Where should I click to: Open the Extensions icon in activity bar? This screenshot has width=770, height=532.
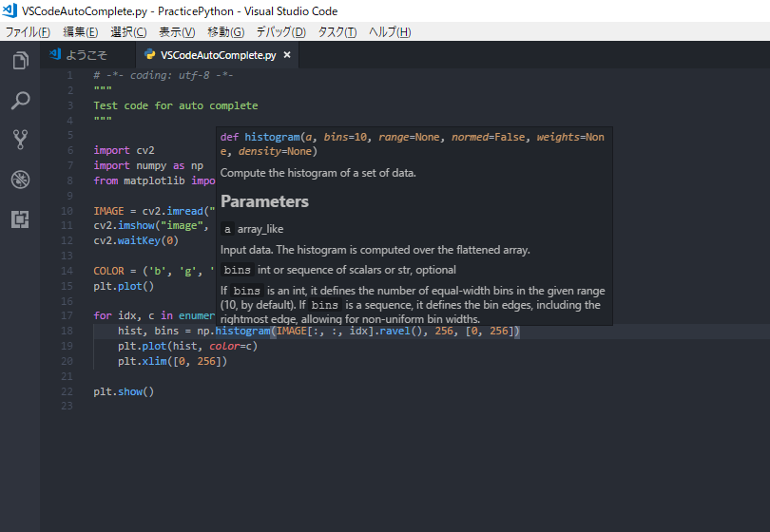(x=20, y=219)
